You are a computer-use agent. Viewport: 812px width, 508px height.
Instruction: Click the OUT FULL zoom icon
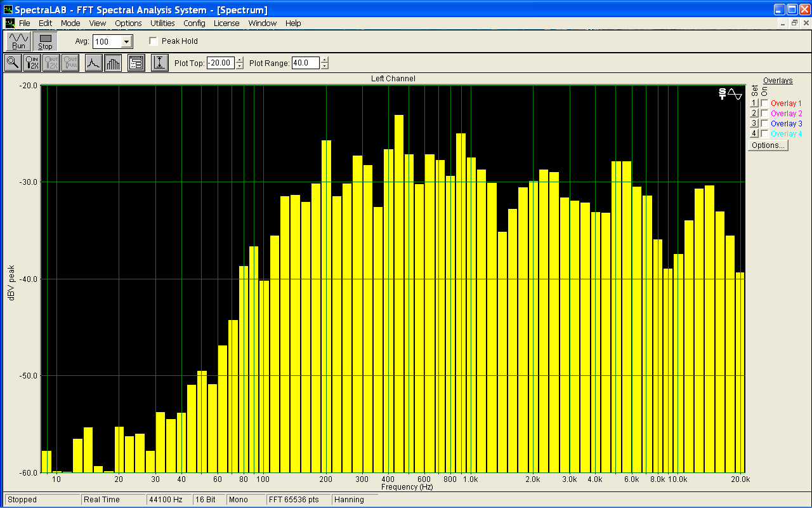(70, 63)
